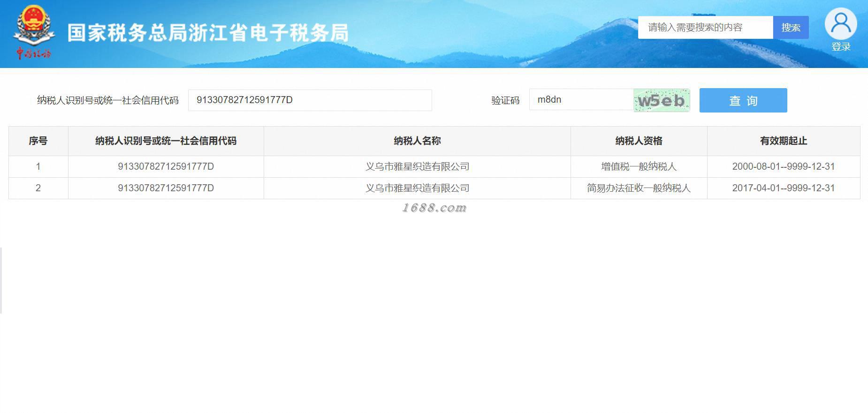Click the 纳税人资格 column header

click(x=639, y=141)
